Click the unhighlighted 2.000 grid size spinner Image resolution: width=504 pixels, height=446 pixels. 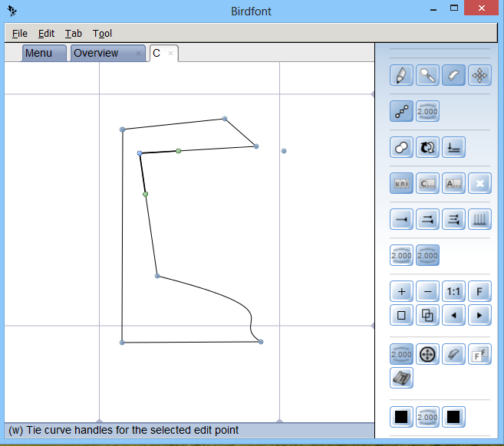point(401,255)
